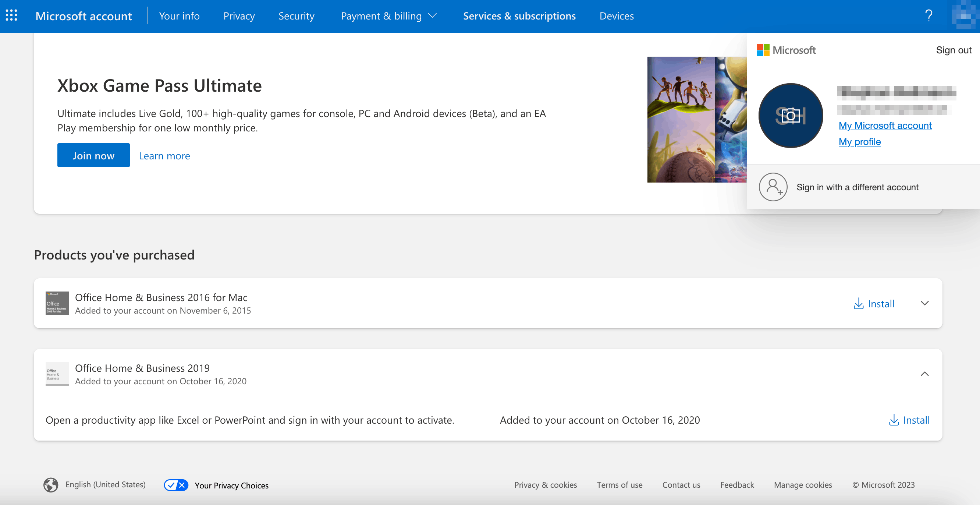Open the Devices tab
Screen dimensions: 980x505
[616, 16]
